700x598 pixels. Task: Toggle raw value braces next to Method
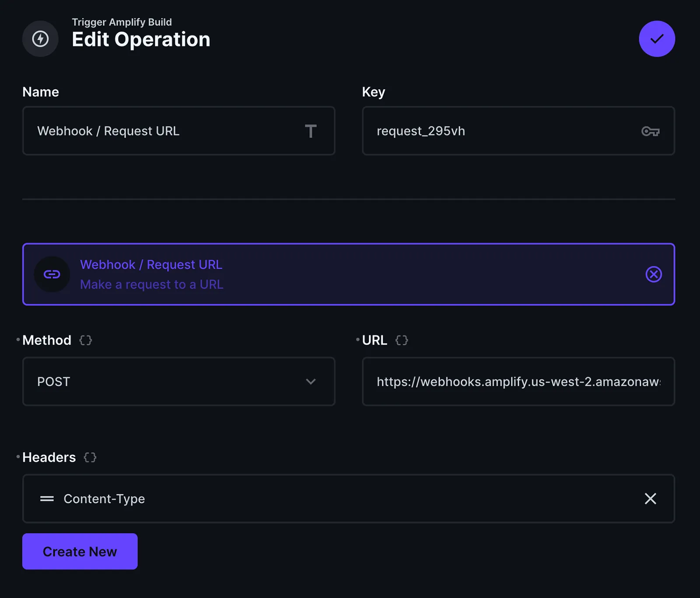pos(86,340)
